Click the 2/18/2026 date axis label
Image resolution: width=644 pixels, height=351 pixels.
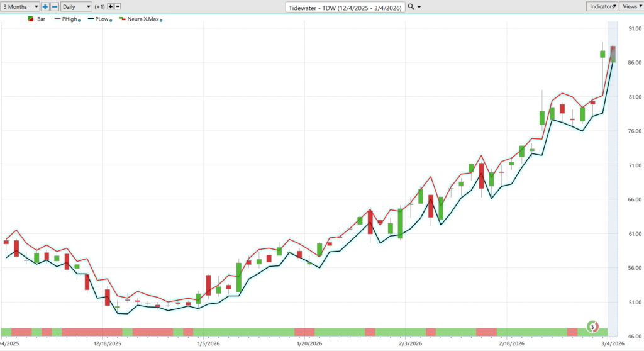[511, 343]
